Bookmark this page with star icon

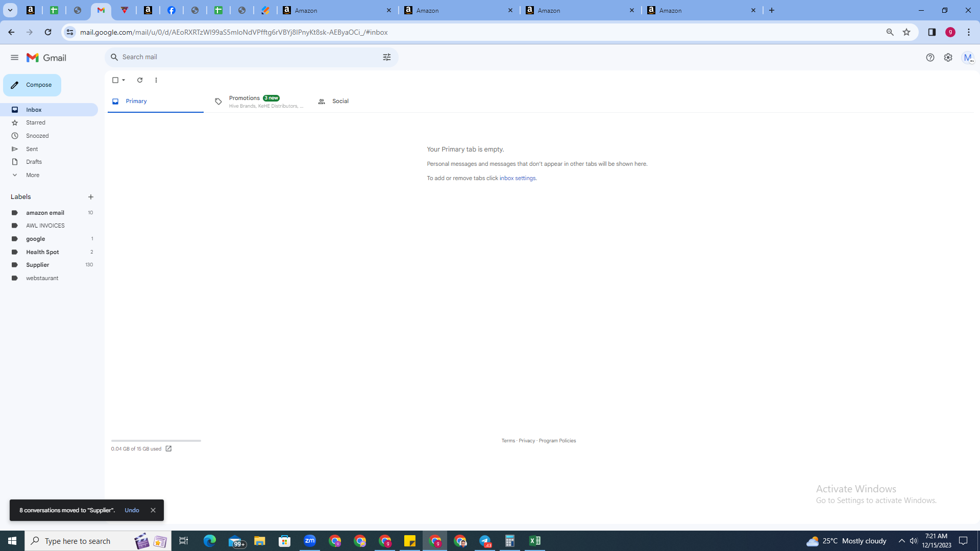[906, 32]
